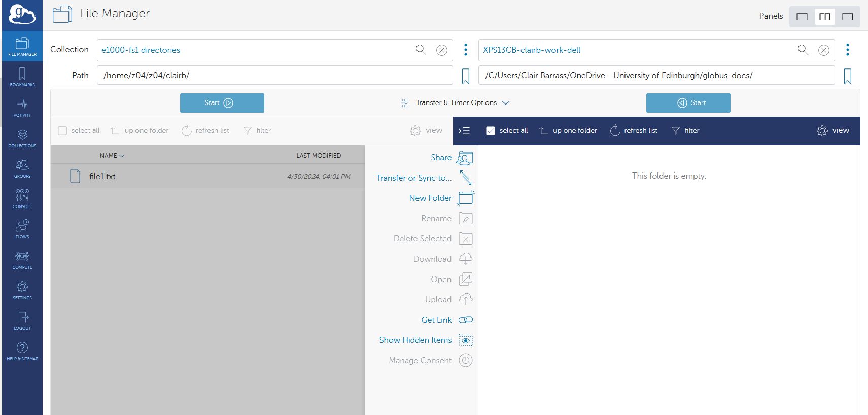
Task: Bookmark the /home/z04/z04/clairb/ path
Action: (x=465, y=76)
